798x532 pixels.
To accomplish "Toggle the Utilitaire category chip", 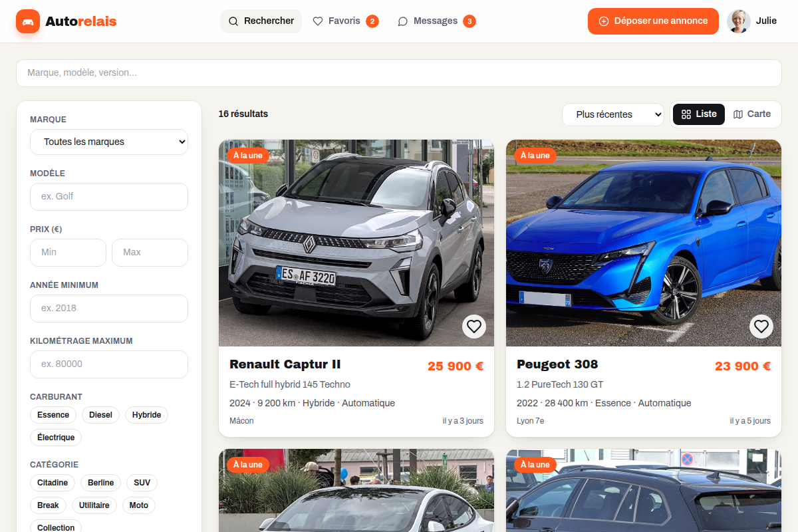I will [x=94, y=505].
